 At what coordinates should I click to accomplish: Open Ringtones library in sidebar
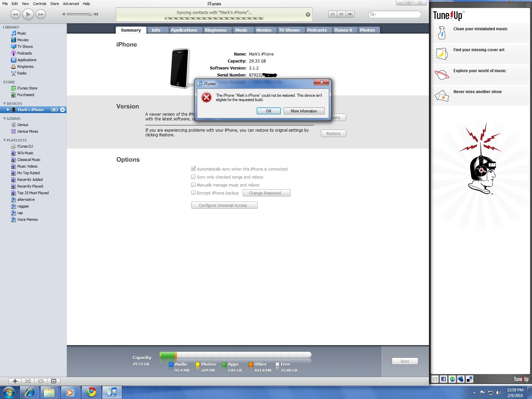[x=25, y=66]
